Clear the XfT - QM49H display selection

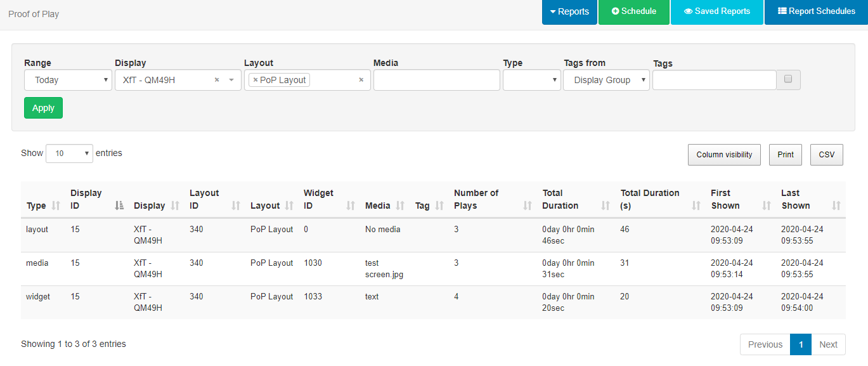click(x=217, y=80)
